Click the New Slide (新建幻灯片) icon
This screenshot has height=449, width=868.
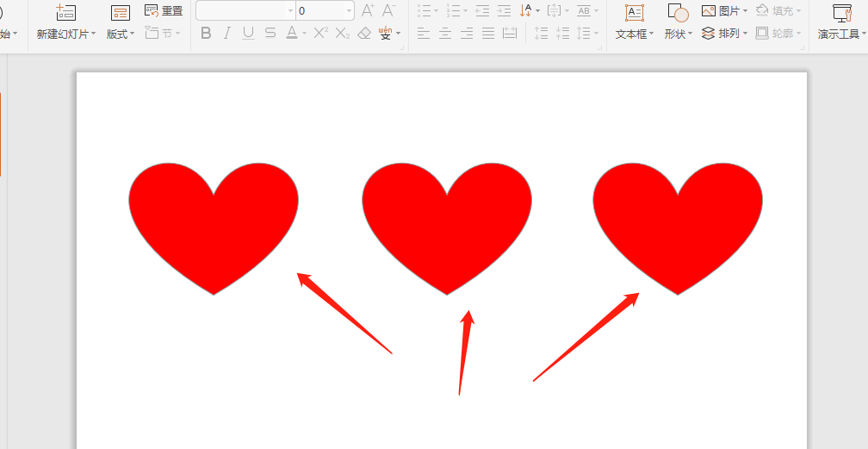[65, 12]
